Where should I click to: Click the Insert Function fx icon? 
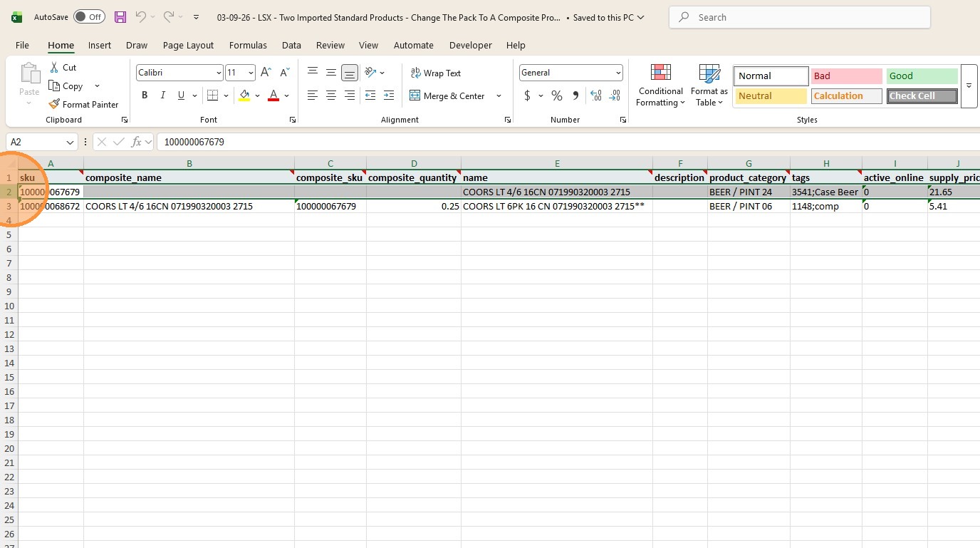(x=136, y=142)
